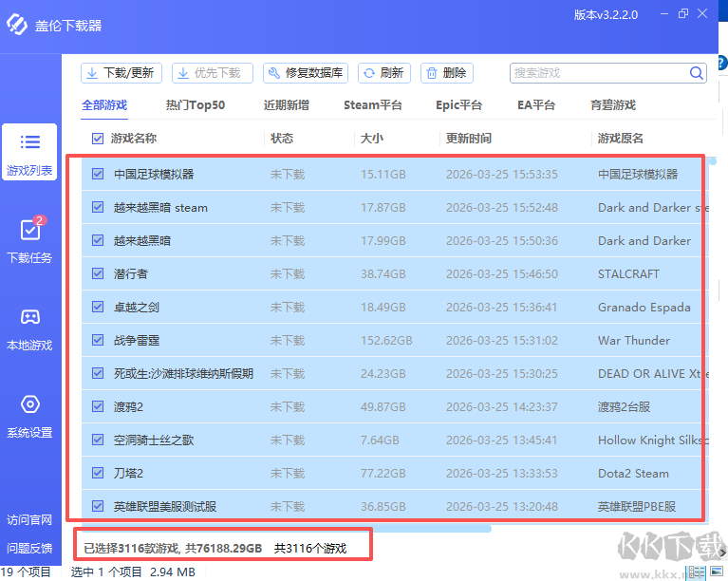Screen dimensions: 728x581
Task: Sort by the 大小 column header
Action: point(372,139)
